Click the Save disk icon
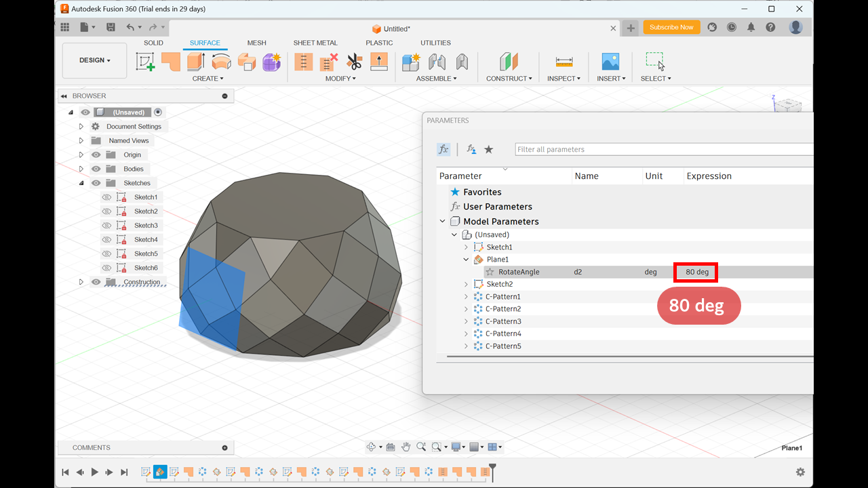This screenshot has width=868, height=488. pos(111,27)
